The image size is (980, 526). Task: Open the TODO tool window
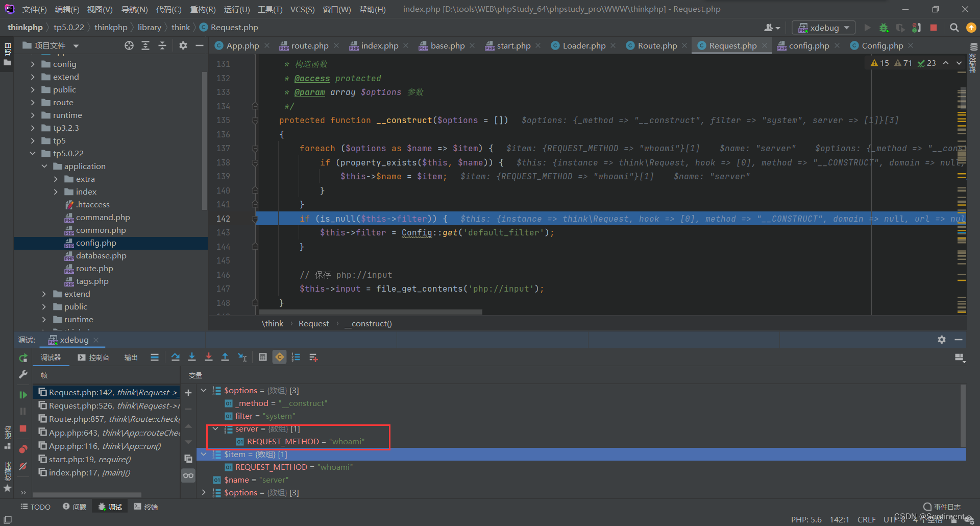(x=36, y=507)
